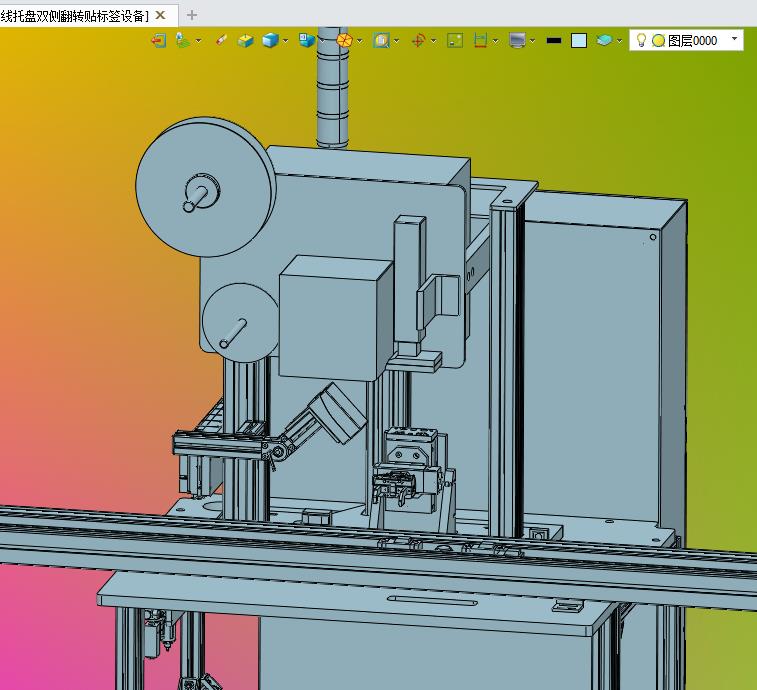Click the zoom magnifier icon
The width and height of the screenshot is (757, 690).
381,41
